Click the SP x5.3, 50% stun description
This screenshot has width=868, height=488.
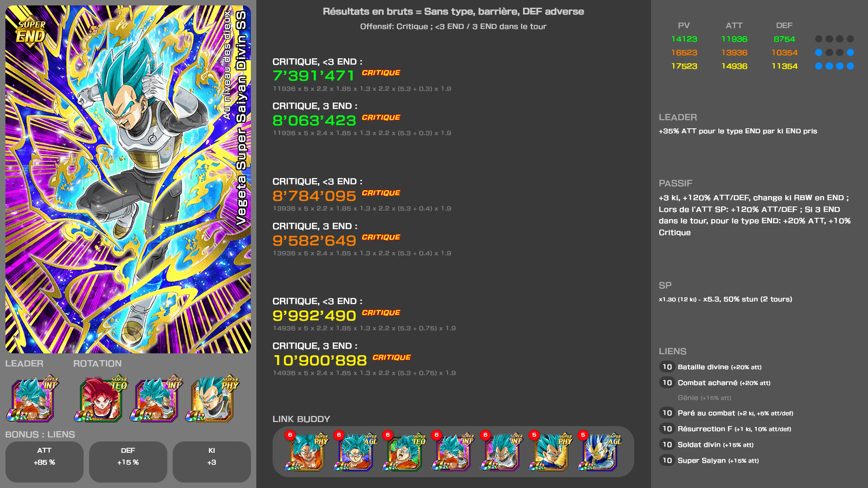pos(725,299)
